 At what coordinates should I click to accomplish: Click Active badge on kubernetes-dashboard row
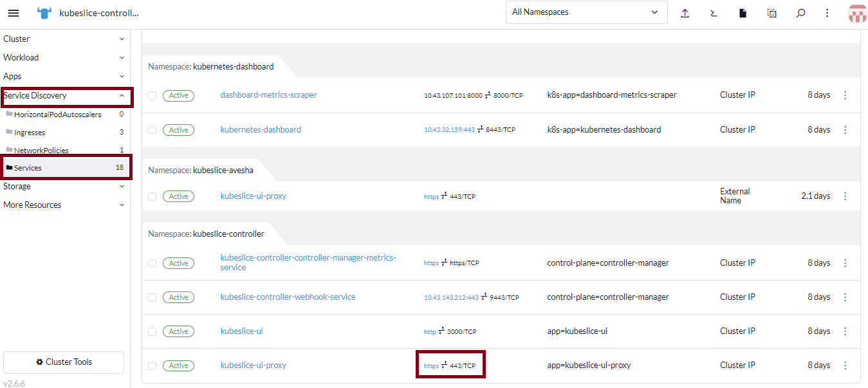178,130
